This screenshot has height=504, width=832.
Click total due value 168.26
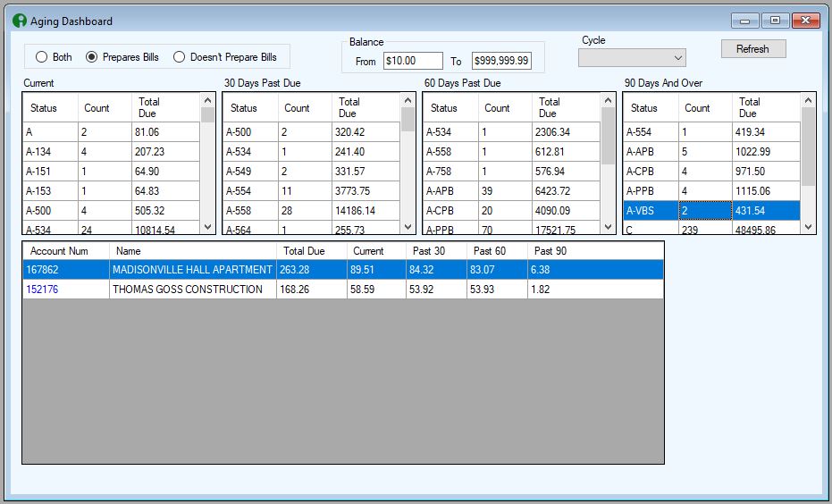click(x=312, y=290)
